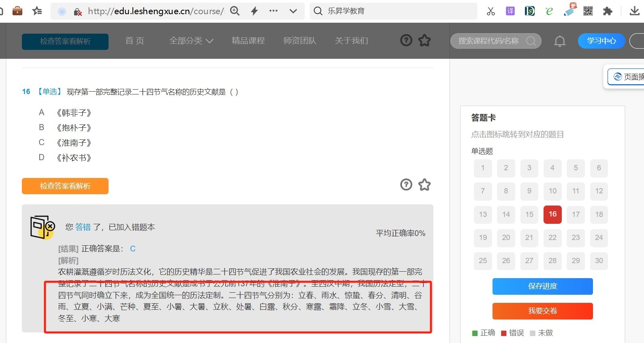Viewport: 644px width, 343px height.
Task: Click the QR code icon
Action: tap(588, 11)
